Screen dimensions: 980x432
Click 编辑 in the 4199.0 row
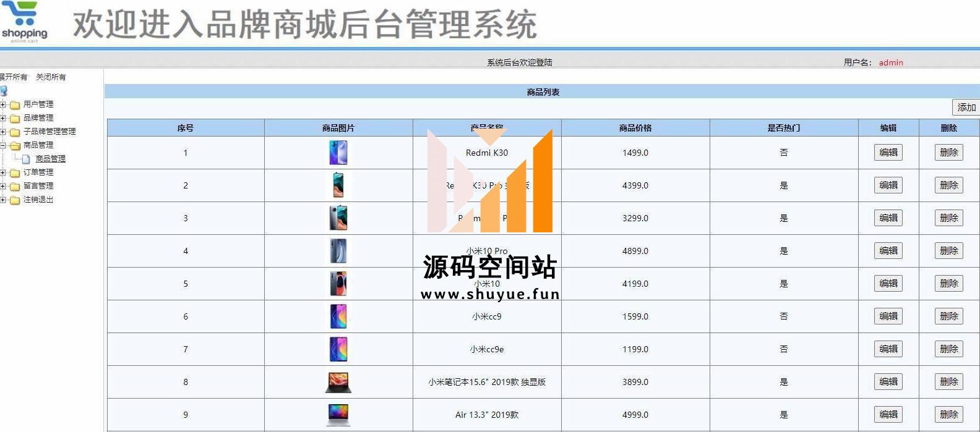pos(888,284)
